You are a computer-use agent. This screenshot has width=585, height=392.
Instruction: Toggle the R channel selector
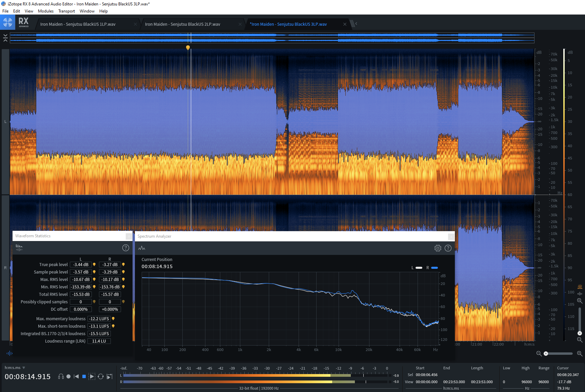click(5, 268)
